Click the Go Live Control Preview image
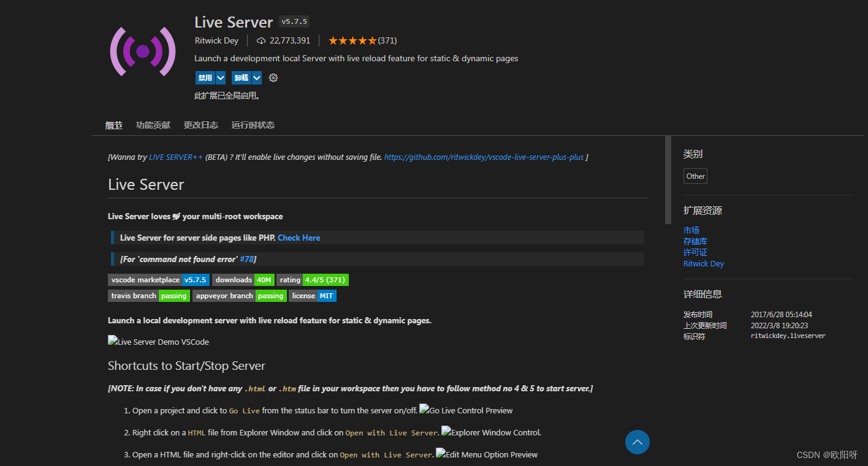This screenshot has width=868, height=466. [466, 410]
